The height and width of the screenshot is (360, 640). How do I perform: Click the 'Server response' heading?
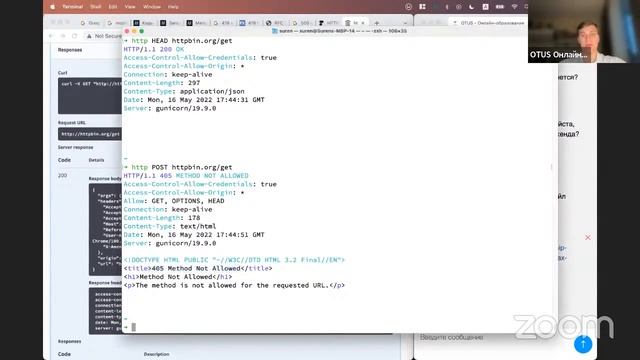(76, 147)
